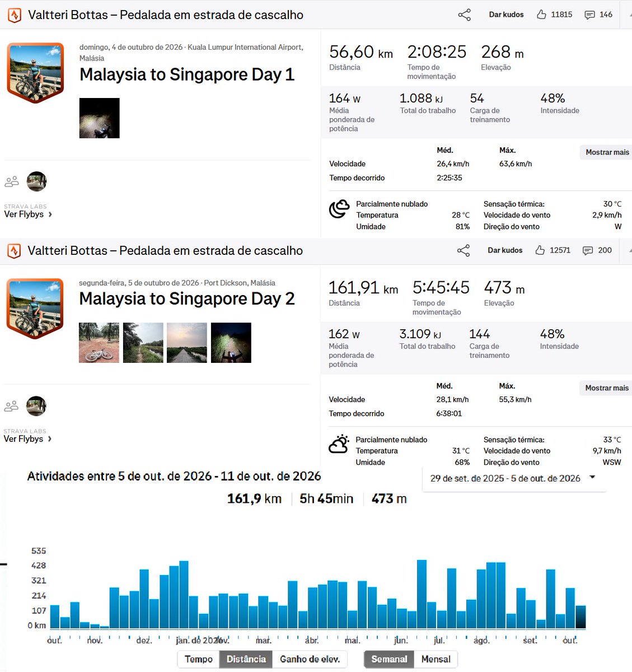Click the 268 m elevation value
This screenshot has width=632, height=672.
(x=503, y=52)
